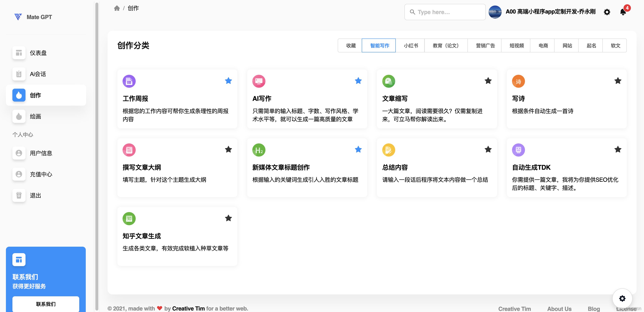644x312 pixels.
Task: Favorite 写诗 with its star
Action: pos(618,80)
